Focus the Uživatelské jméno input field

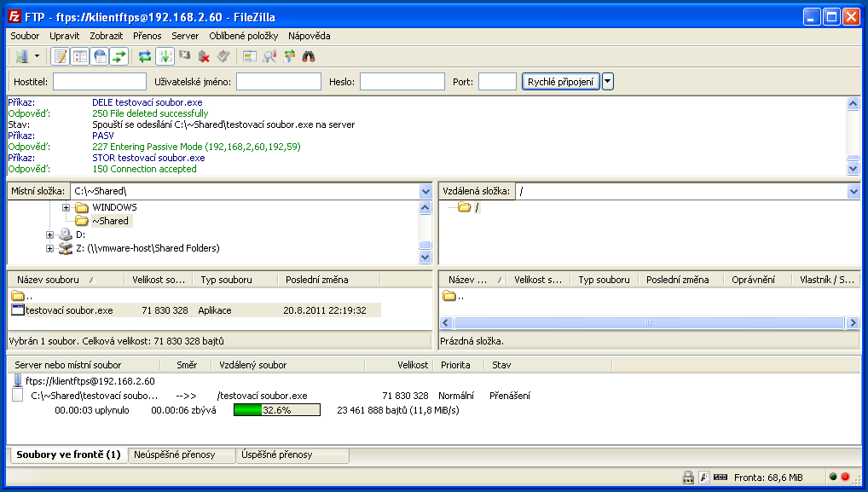pos(279,82)
